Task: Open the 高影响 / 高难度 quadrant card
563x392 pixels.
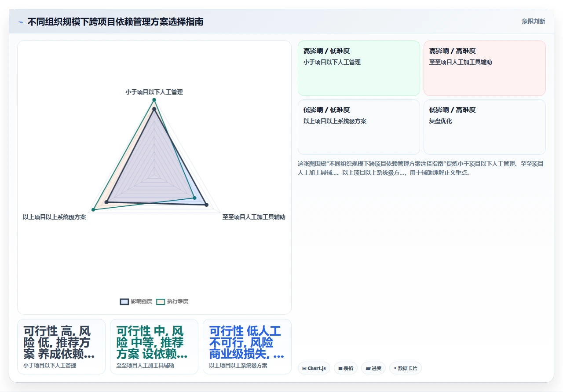Action: tap(485, 68)
